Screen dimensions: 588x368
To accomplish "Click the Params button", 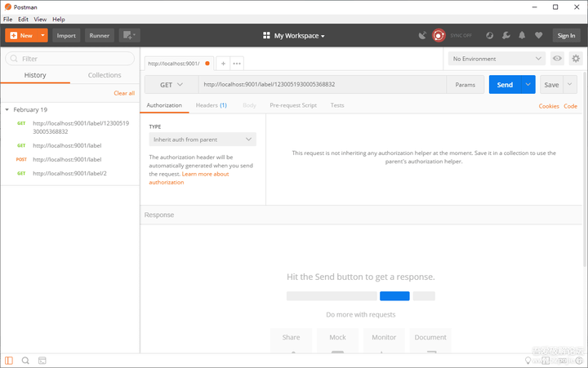I will click(465, 85).
